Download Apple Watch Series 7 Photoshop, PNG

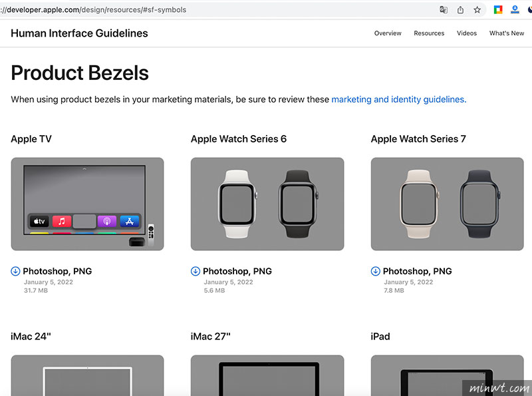coord(417,271)
